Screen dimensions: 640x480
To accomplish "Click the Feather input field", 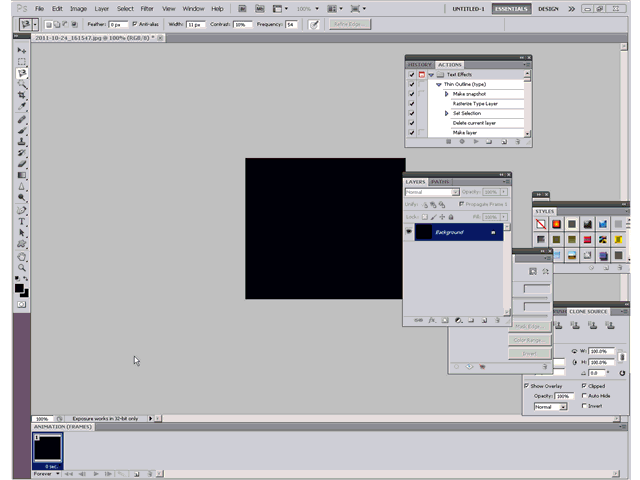I will (118, 24).
